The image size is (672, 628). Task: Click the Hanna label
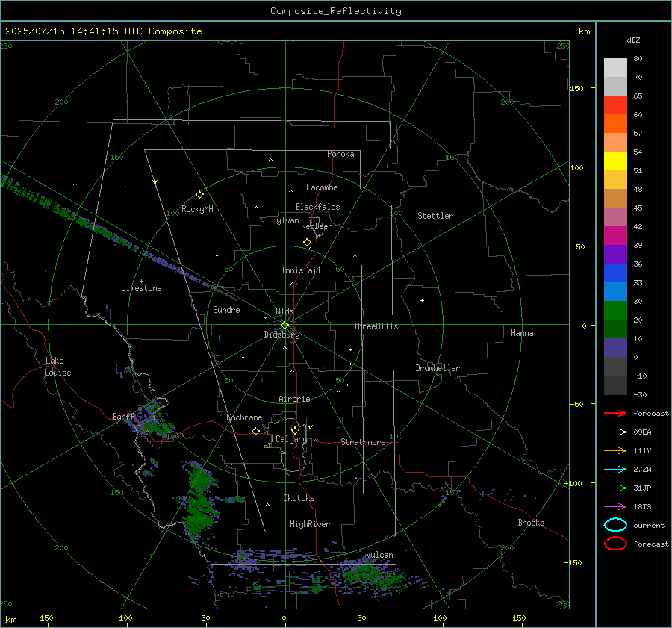pos(522,333)
